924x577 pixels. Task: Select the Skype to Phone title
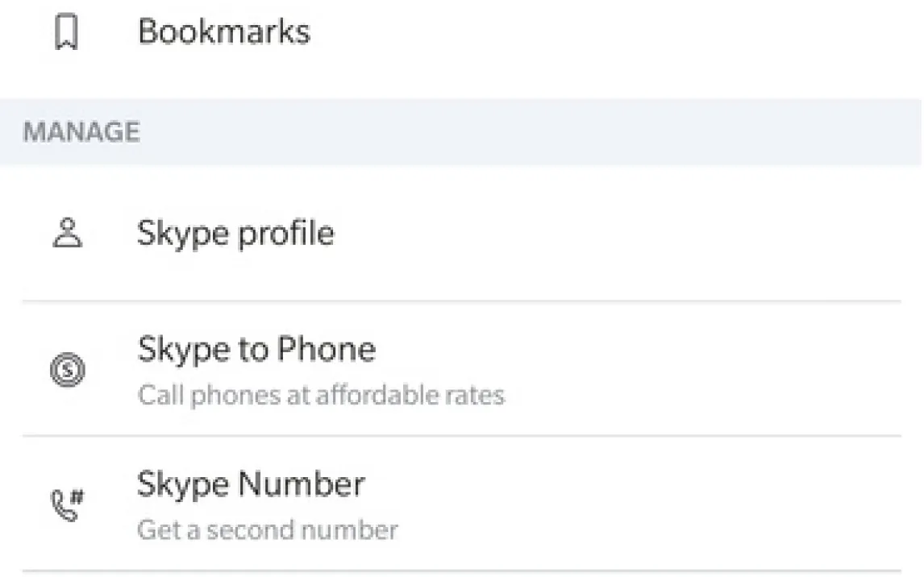(x=256, y=351)
